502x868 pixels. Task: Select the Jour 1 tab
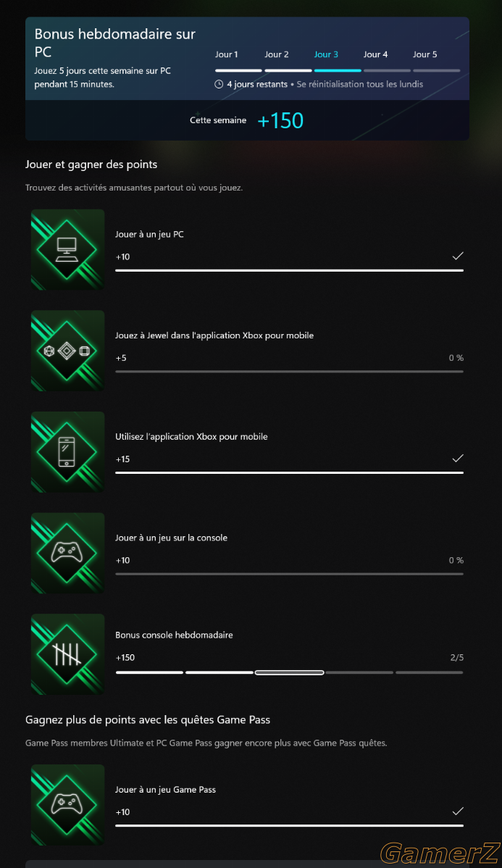click(226, 54)
